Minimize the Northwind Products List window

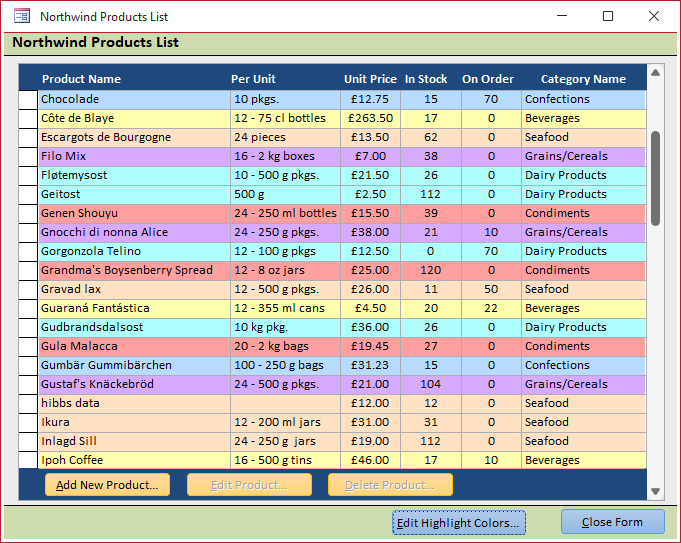coord(562,16)
